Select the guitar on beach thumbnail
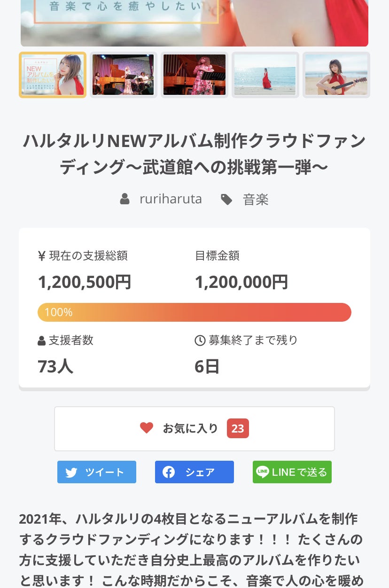389x588 pixels. 336,75
